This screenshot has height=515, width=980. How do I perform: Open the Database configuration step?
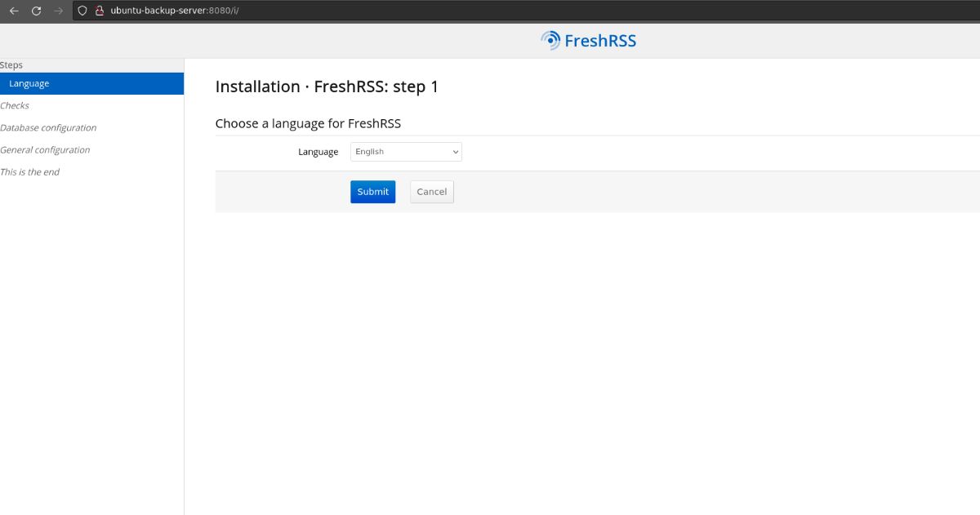(48, 127)
